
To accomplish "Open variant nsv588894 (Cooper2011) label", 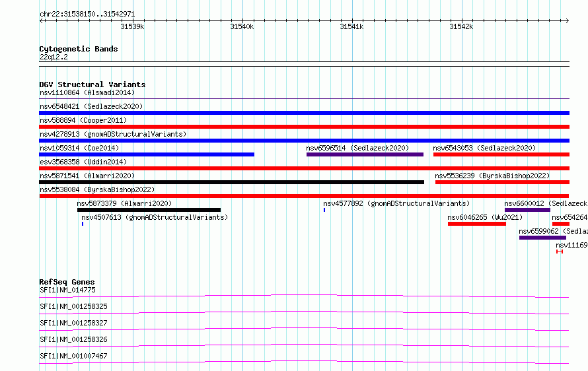I will point(83,120).
